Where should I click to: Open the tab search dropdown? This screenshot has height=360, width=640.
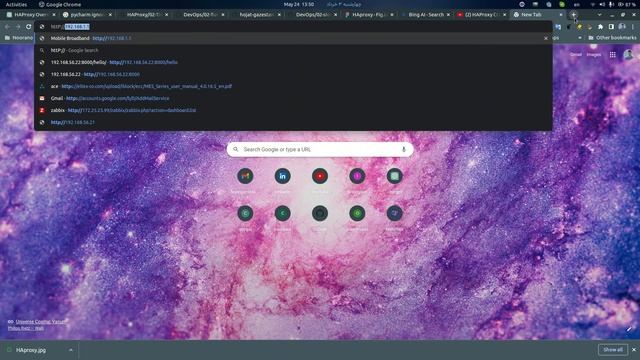(599, 15)
